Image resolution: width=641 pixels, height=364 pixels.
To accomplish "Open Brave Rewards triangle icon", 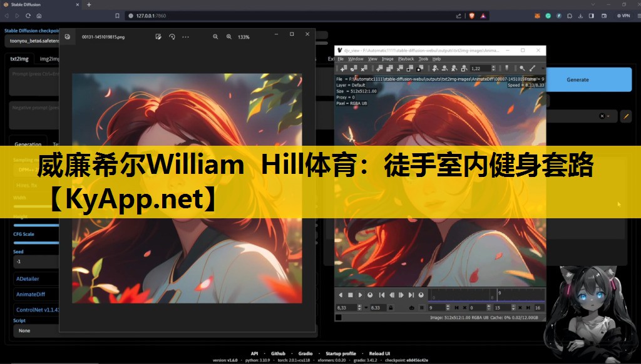I will click(483, 16).
